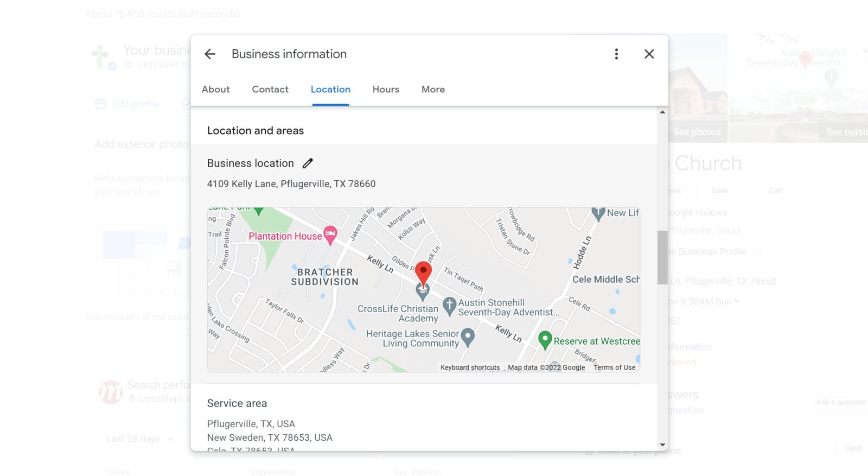Viewport: 868px width, 476px height.
Task: Click the dialog scrollbar up arrow
Action: (662, 112)
